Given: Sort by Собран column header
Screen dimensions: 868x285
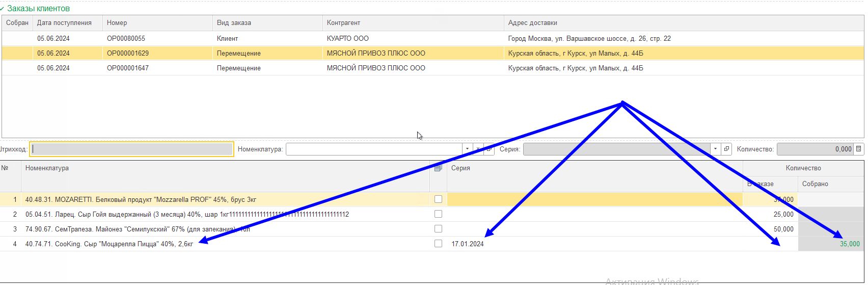Looking at the screenshot, I should pyautogui.click(x=17, y=22).
